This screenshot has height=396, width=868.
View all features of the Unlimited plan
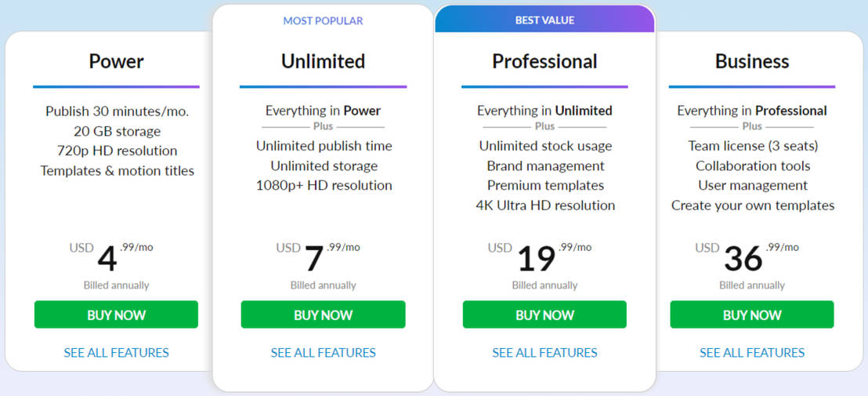click(323, 353)
